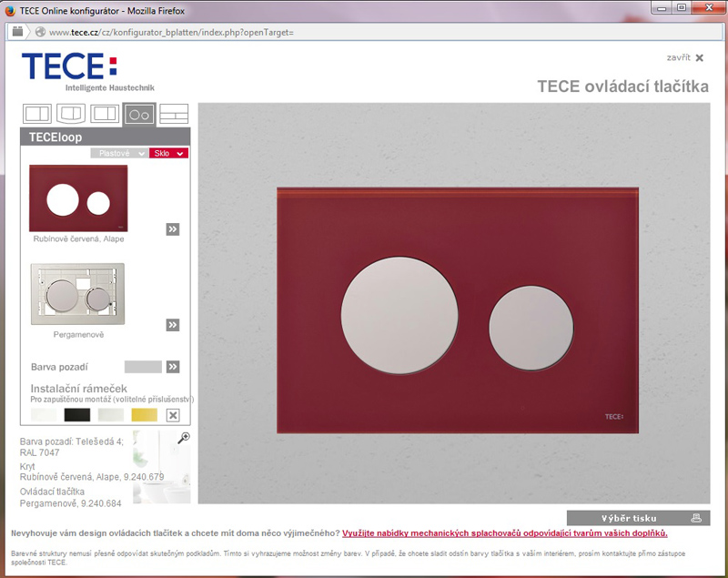Expand button color options next to Pergamenové
Image resolution: width=728 pixels, height=578 pixels.
coord(173,325)
